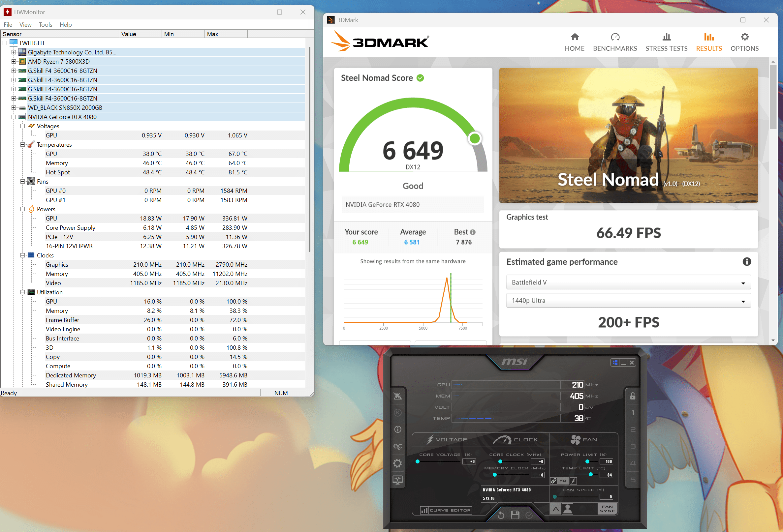783x532 pixels.
Task: Reset settings with the circular arrow icon
Action: 501,515
